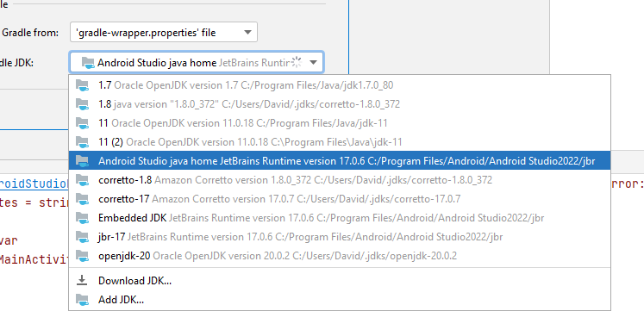Click folder icon of 11 jdk-11 forward-slash entry
This screenshot has height=330, width=644.
click(83, 123)
